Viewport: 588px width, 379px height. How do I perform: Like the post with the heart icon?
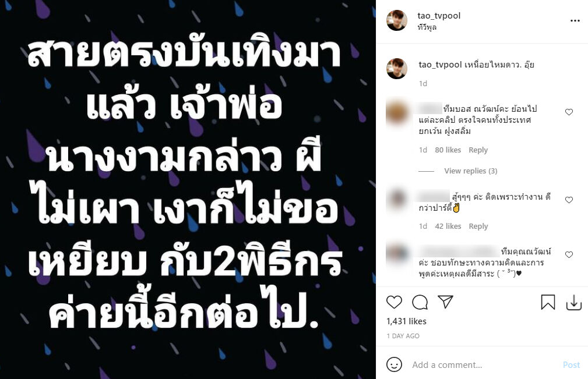[394, 302]
